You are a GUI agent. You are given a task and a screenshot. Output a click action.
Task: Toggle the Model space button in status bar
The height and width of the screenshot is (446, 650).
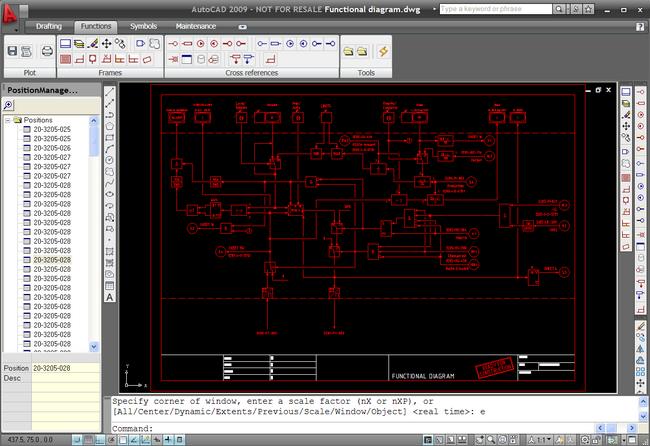(428, 439)
